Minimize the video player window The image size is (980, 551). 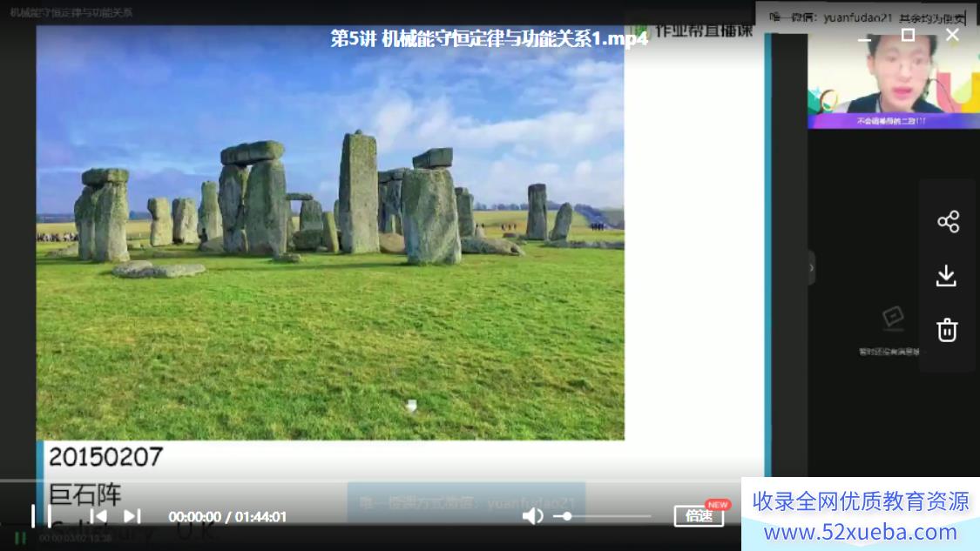(864, 38)
